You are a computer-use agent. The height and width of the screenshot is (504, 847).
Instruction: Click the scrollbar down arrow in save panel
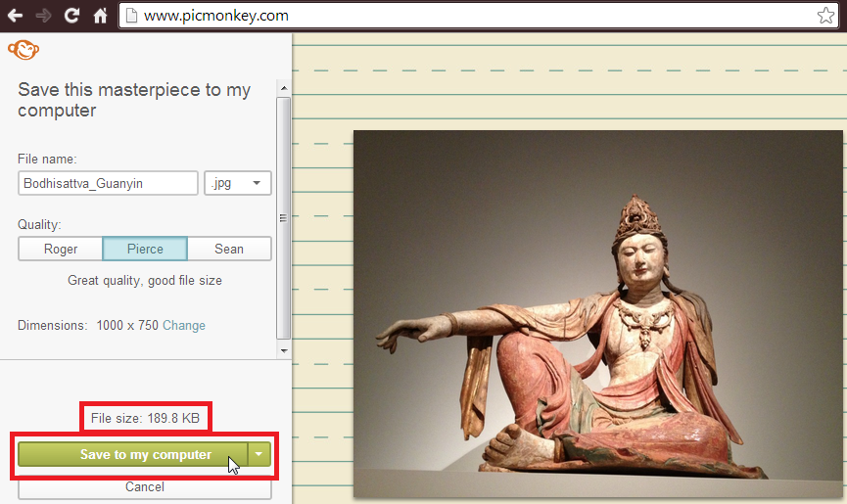pos(284,350)
